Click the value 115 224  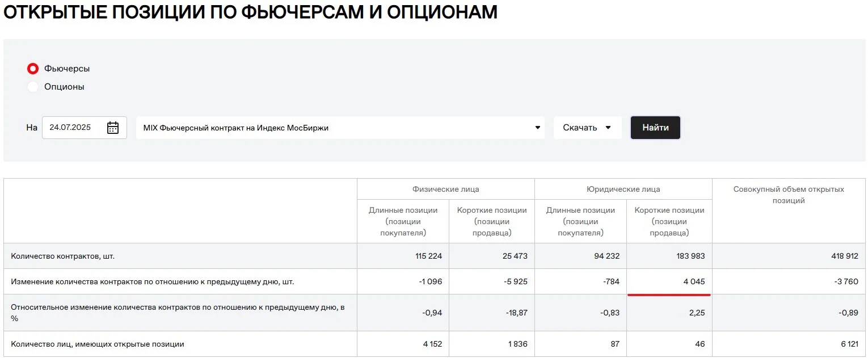pyautogui.click(x=428, y=256)
